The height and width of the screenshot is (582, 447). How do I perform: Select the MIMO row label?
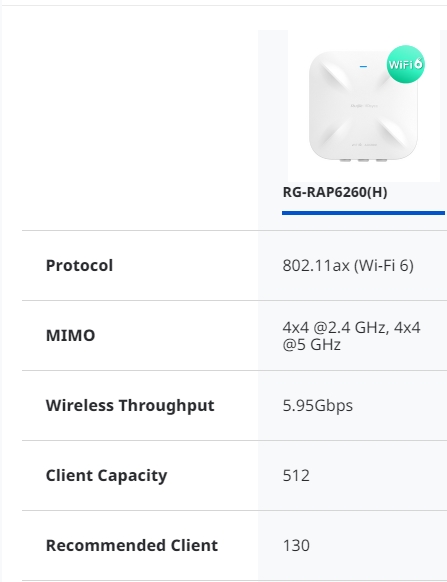tap(70, 336)
